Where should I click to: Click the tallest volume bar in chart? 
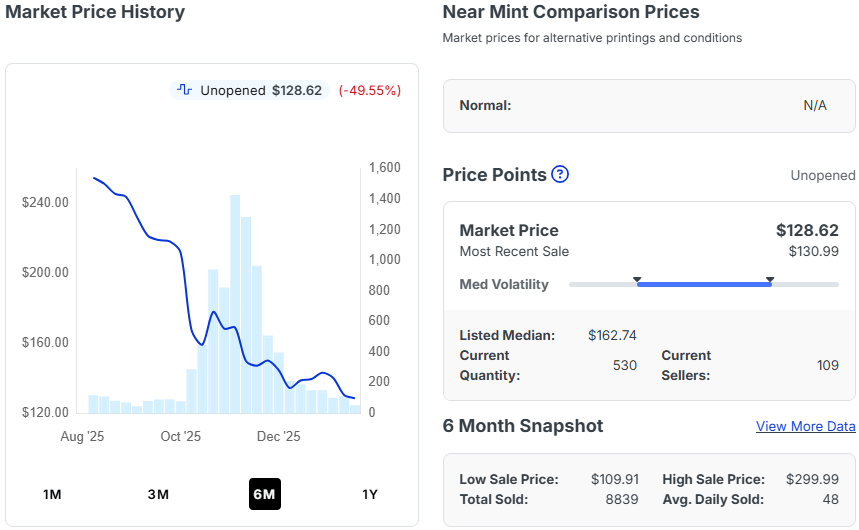(235, 300)
